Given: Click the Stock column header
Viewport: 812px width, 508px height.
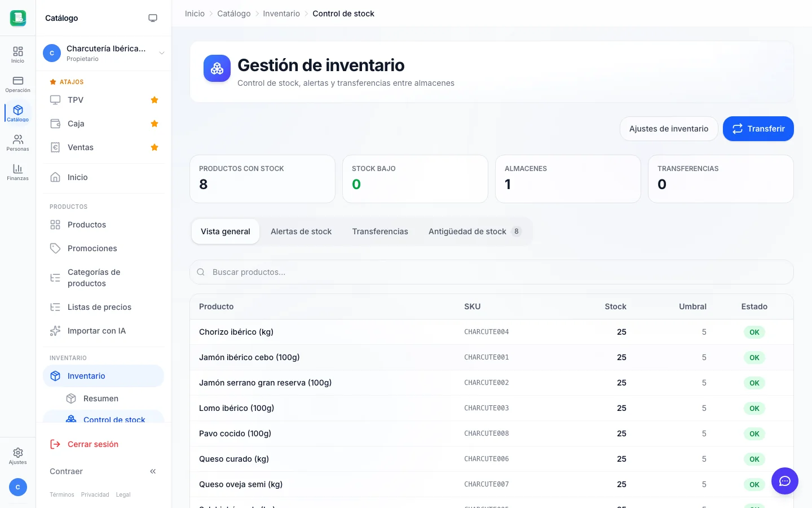Looking at the screenshot, I should coord(615,306).
